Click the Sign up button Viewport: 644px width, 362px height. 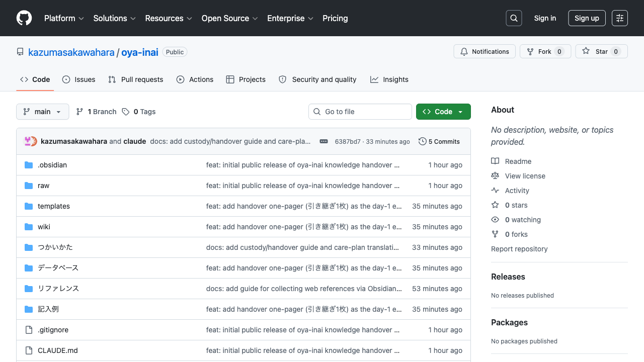(x=587, y=18)
